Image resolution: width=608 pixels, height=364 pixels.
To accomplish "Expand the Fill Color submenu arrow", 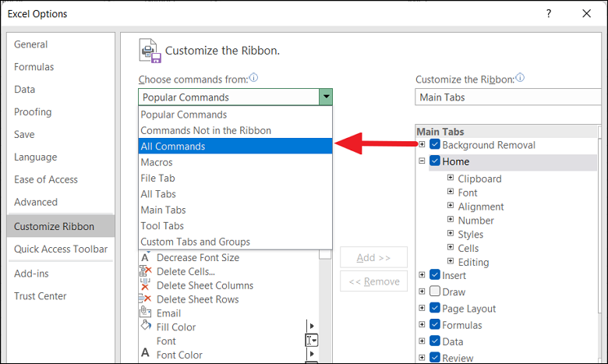I will [x=311, y=326].
